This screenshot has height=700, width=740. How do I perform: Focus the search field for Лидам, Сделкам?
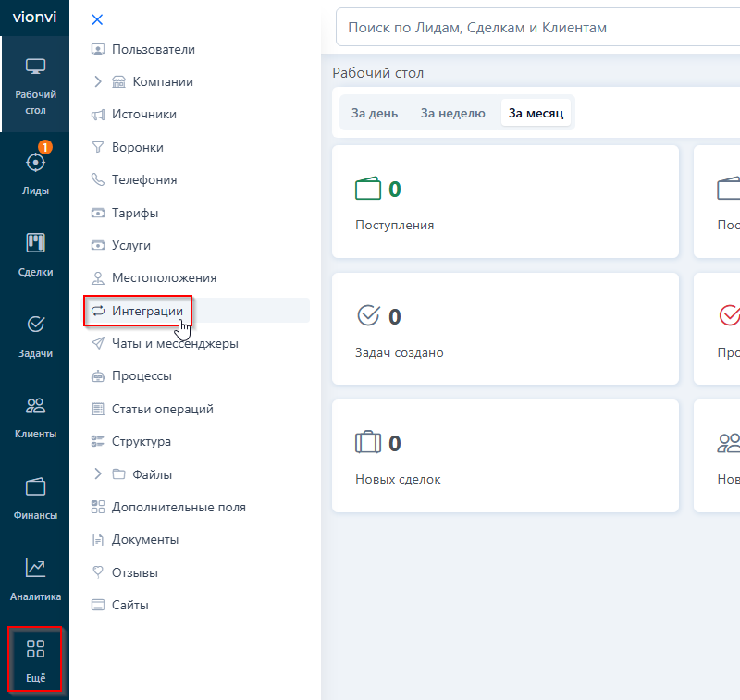click(537, 28)
